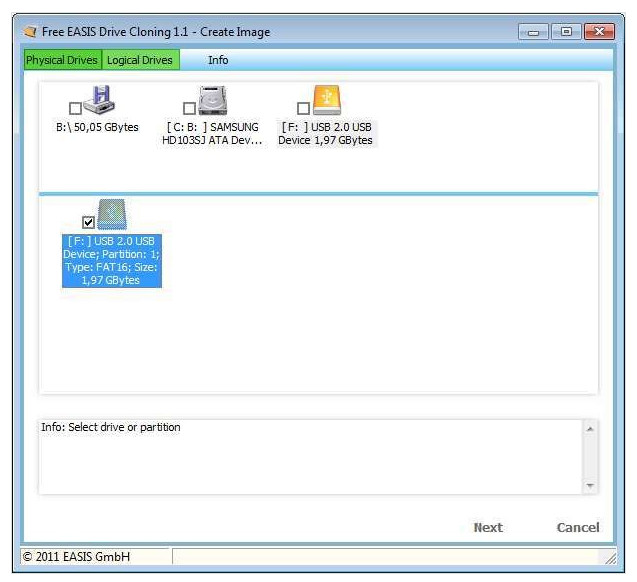Click the FAT16 partition drive icon

coord(112,214)
